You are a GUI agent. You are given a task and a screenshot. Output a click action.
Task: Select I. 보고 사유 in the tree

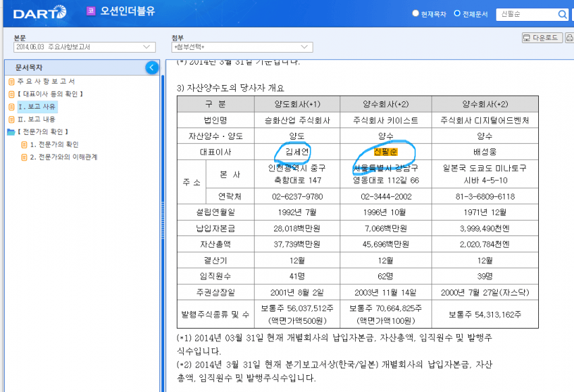click(37, 107)
